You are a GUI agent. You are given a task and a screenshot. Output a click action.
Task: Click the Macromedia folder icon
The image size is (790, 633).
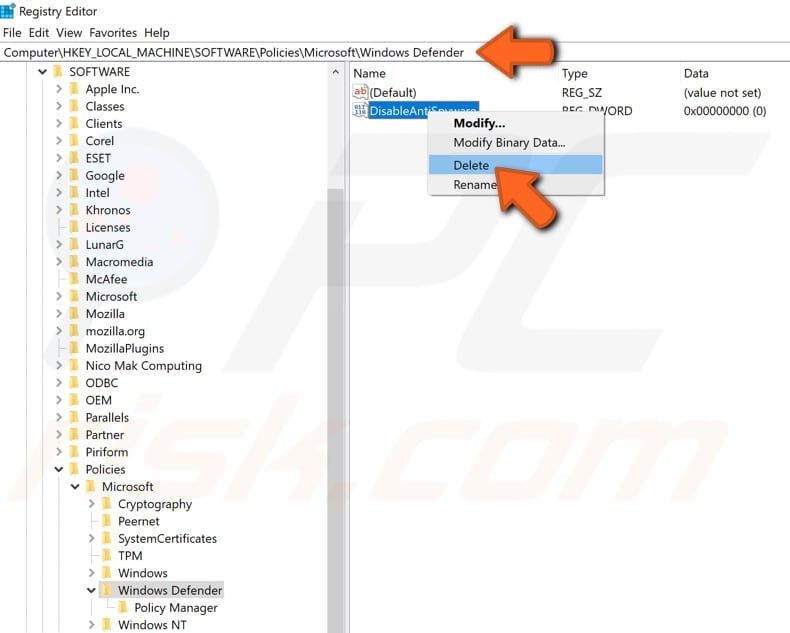tap(74, 262)
